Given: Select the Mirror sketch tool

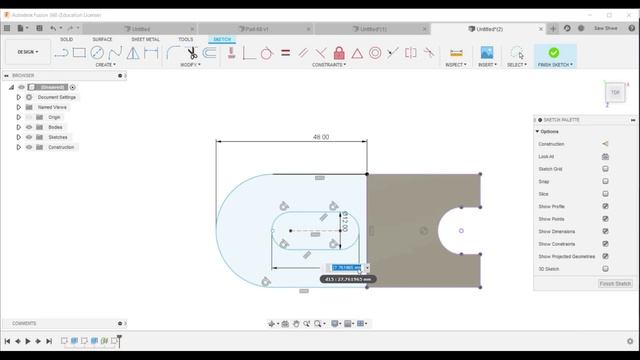Looking at the screenshot, I should point(133,53).
